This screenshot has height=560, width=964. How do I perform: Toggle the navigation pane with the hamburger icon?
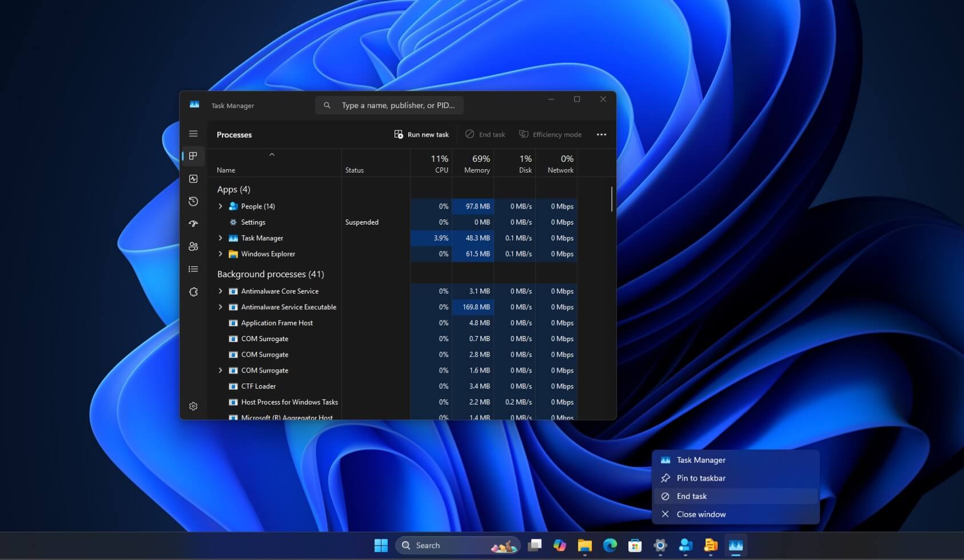pyautogui.click(x=194, y=133)
